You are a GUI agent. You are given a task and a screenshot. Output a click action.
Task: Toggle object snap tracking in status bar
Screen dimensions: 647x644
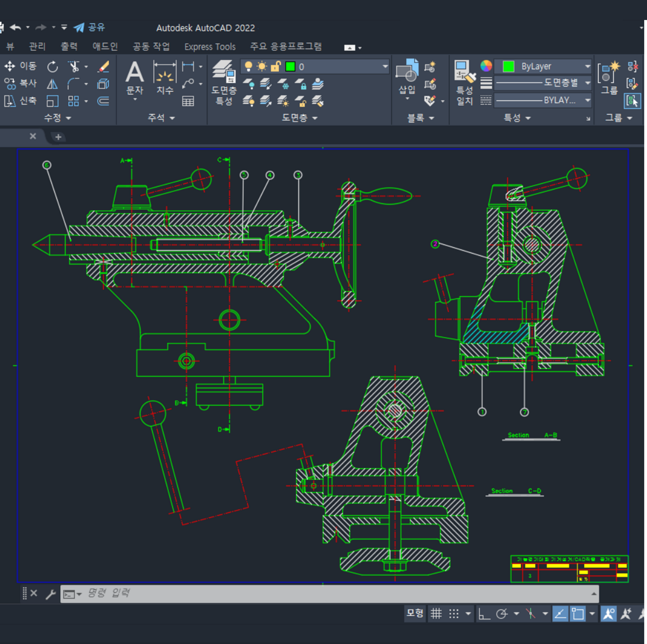[x=560, y=614]
